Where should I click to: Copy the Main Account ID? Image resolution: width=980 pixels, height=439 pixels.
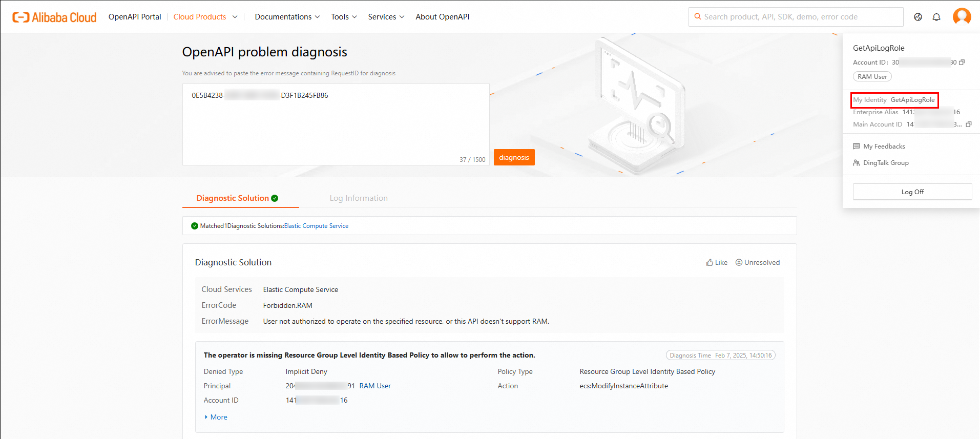tap(968, 124)
